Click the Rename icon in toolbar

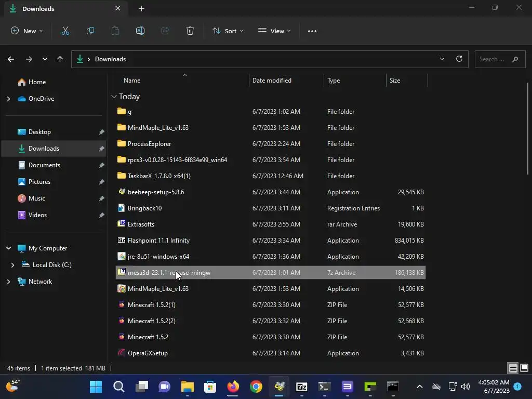tap(140, 31)
